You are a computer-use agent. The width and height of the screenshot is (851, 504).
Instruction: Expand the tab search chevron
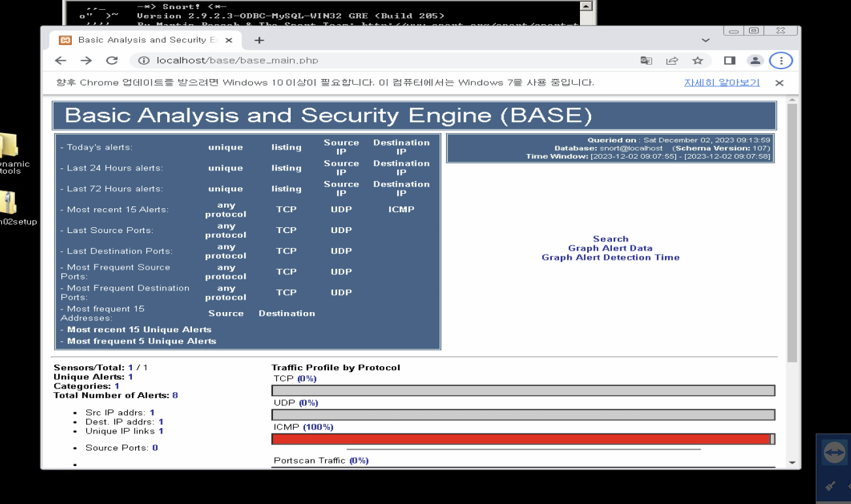pos(705,40)
